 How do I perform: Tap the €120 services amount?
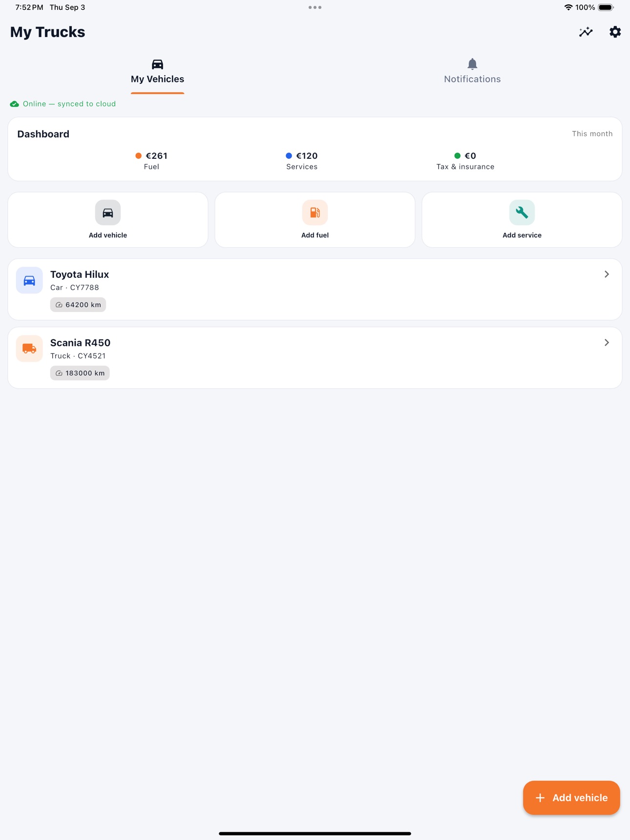tap(307, 156)
